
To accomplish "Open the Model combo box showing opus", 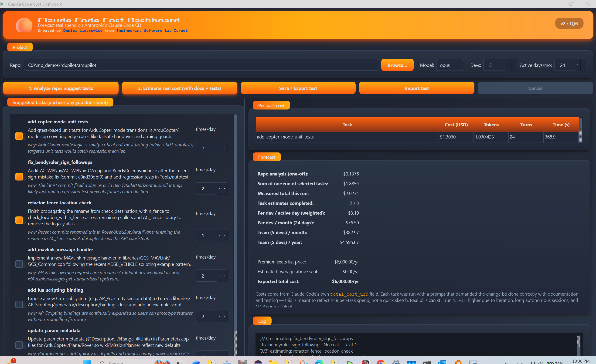I will [450, 65].
